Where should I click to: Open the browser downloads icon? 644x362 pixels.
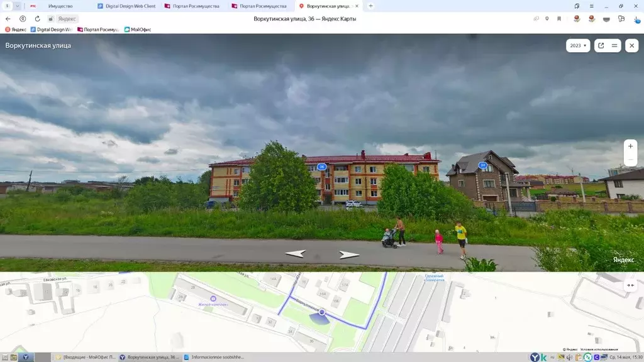(x=637, y=19)
